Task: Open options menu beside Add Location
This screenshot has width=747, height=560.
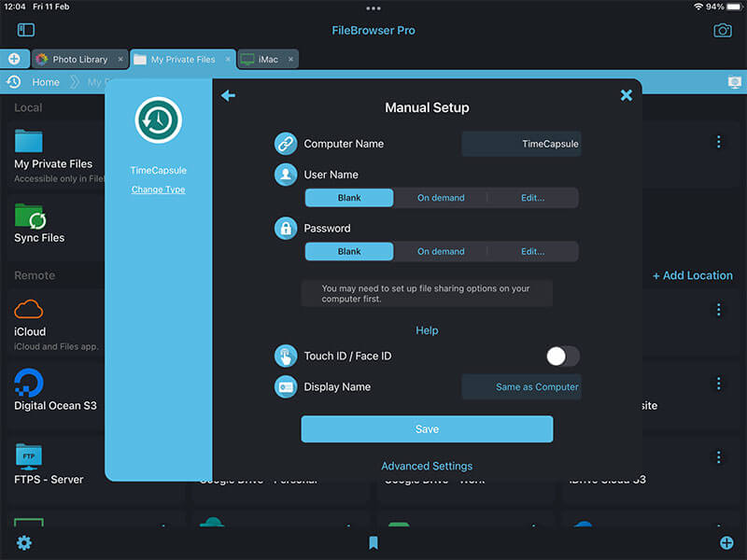Action: pos(718,310)
